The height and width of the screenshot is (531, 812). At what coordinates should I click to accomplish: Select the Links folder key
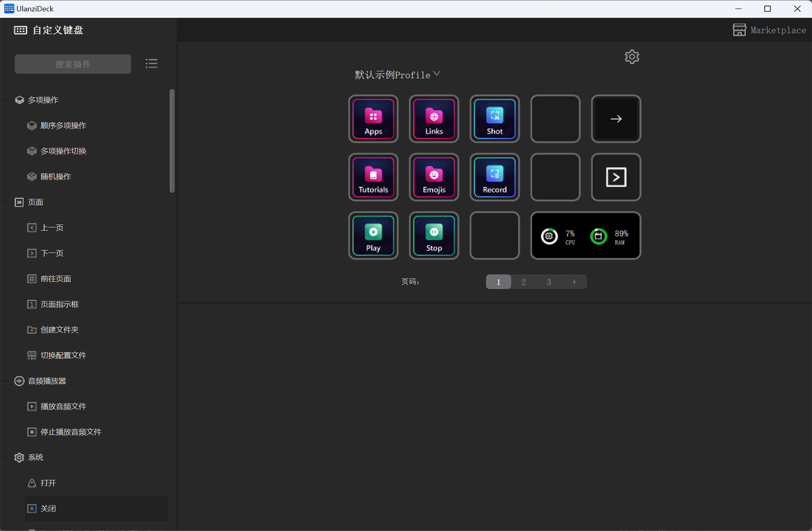coord(434,119)
